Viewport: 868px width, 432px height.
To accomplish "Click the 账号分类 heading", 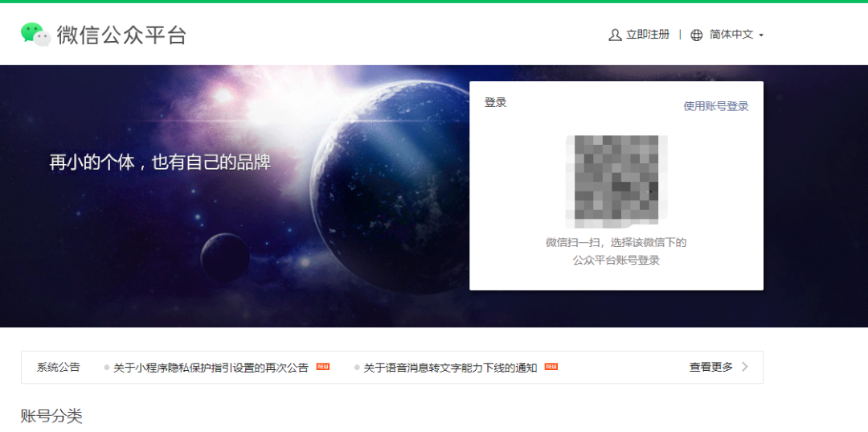I will point(51,416).
